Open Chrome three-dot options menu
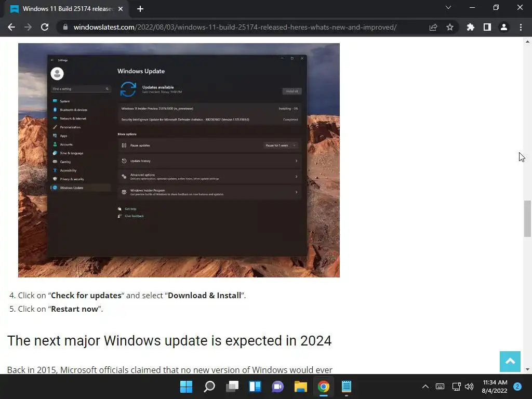Viewport: 532px width, 399px height. point(521,27)
